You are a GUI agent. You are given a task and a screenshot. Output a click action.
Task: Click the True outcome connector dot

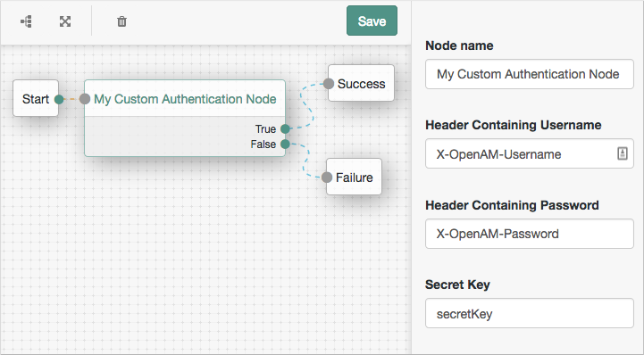pyautogui.click(x=285, y=128)
